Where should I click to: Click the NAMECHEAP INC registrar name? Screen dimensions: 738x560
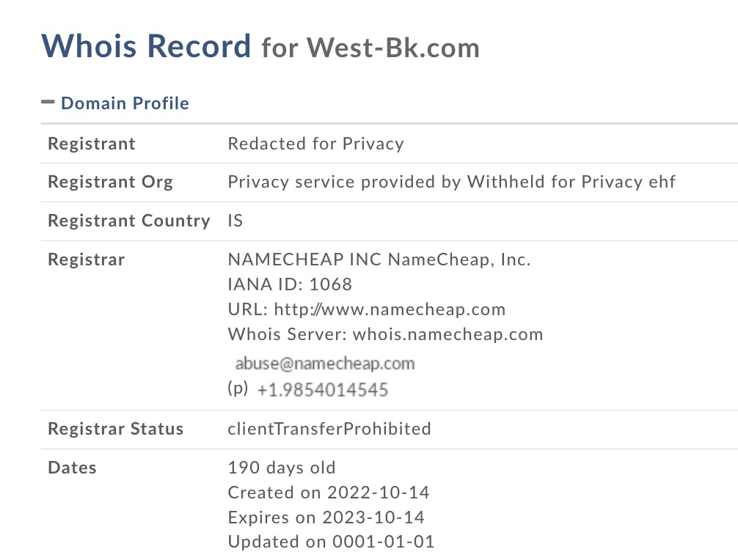(x=304, y=259)
